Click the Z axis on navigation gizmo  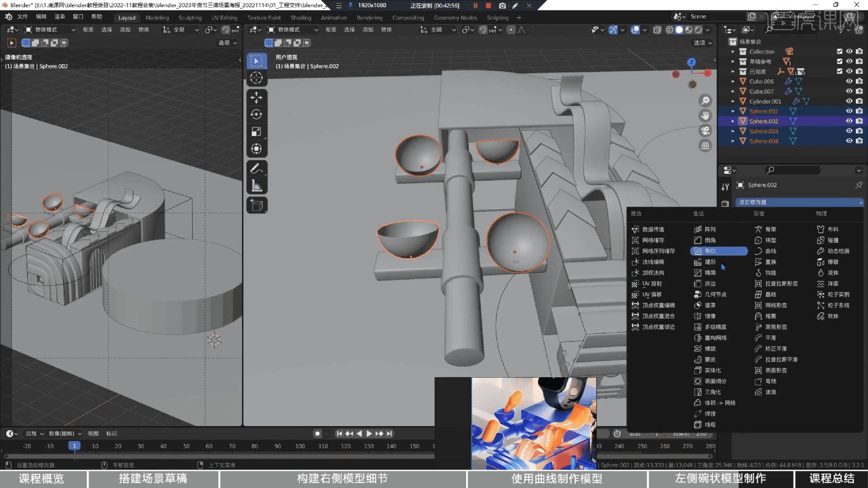[x=691, y=62]
